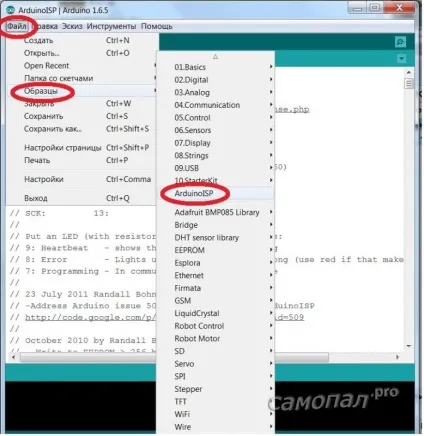
Task: Open the Serial Monitor magnifier icon
Action: coord(400,42)
